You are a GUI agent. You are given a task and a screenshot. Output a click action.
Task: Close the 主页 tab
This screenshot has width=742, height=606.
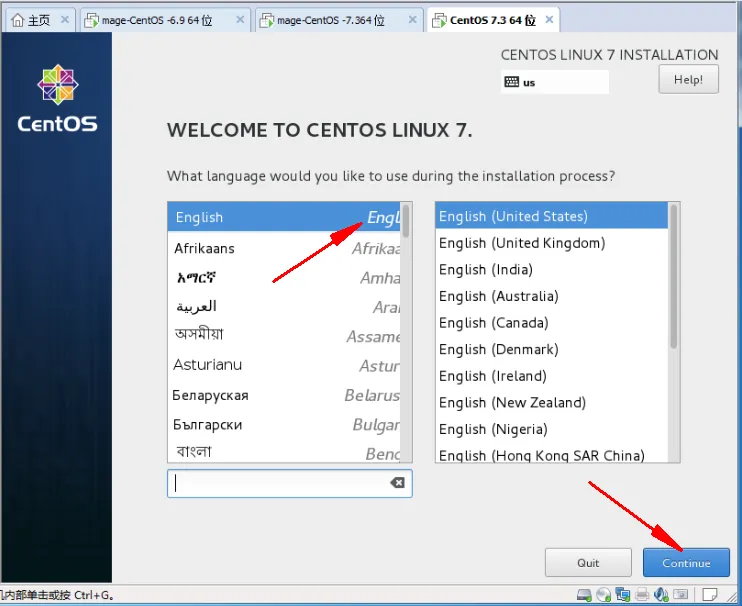65,19
